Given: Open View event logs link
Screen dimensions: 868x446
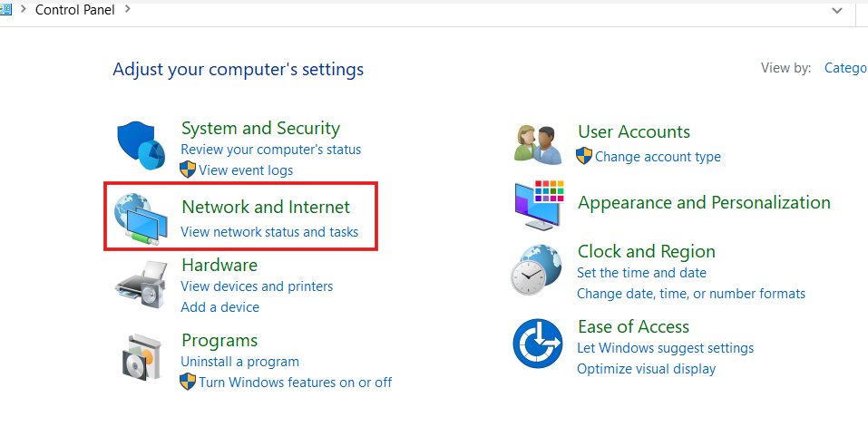Looking at the screenshot, I should click(x=246, y=170).
